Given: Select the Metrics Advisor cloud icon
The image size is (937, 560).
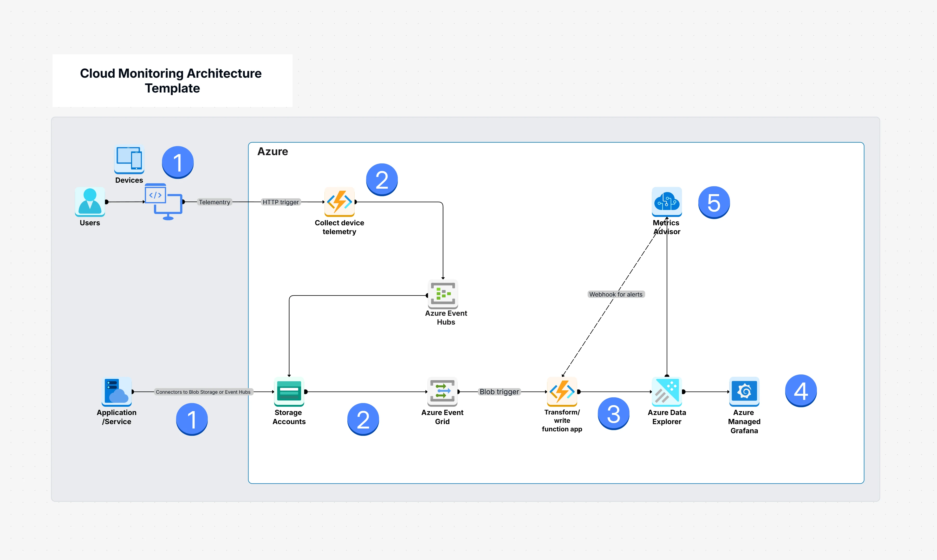Looking at the screenshot, I should coord(667,202).
